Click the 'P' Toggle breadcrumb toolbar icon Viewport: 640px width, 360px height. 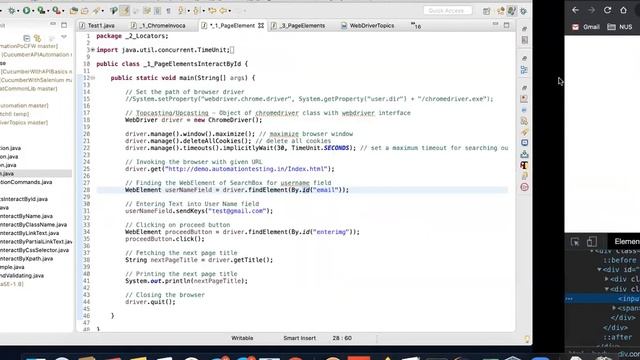point(114,11)
